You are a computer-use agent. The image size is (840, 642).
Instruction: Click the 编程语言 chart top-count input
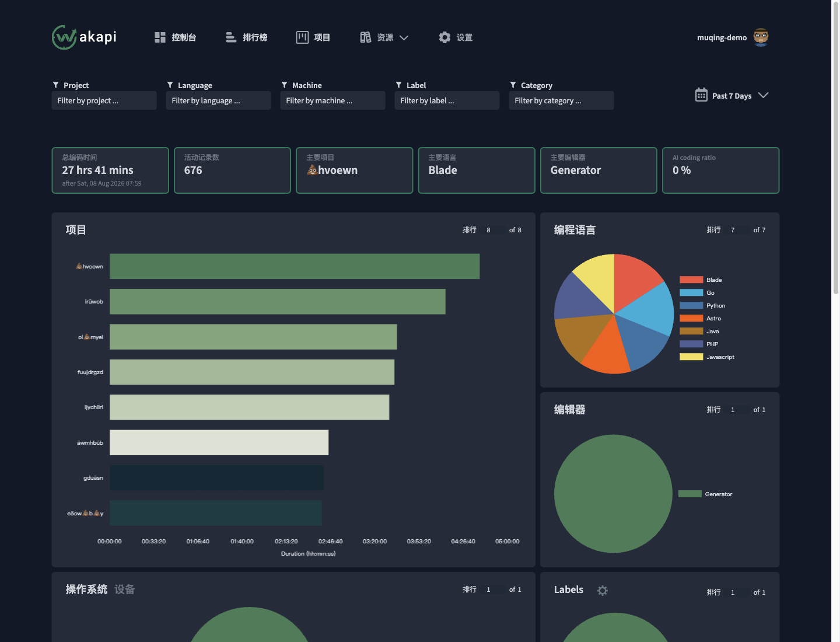(x=738, y=230)
